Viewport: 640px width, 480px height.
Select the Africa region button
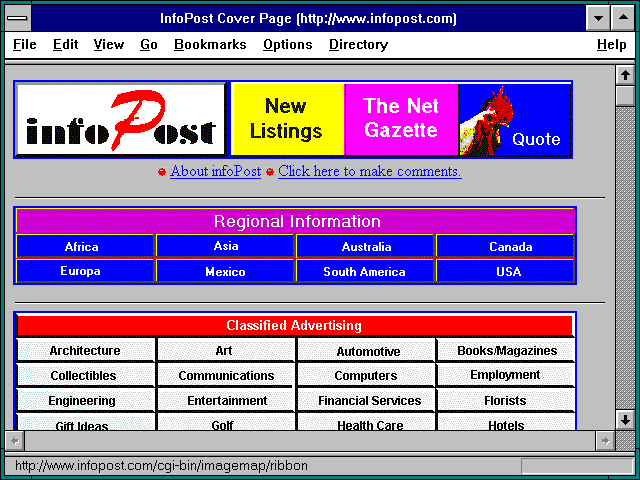(x=84, y=247)
